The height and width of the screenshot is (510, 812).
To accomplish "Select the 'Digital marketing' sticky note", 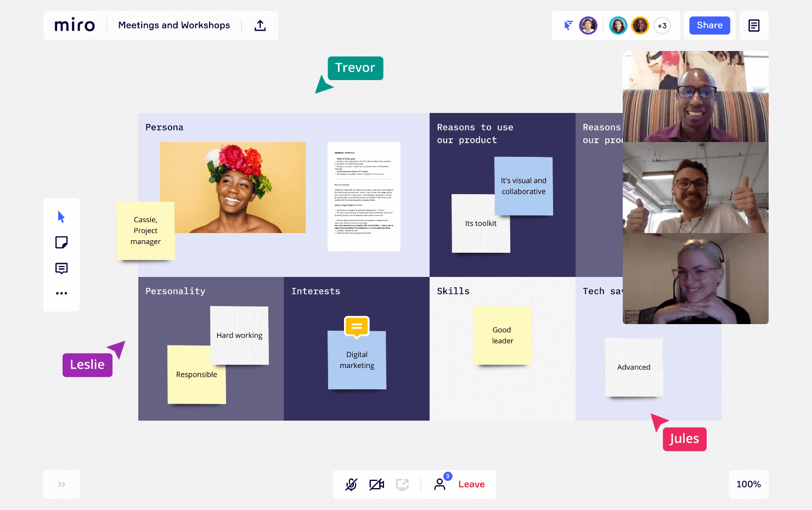I will click(x=357, y=360).
